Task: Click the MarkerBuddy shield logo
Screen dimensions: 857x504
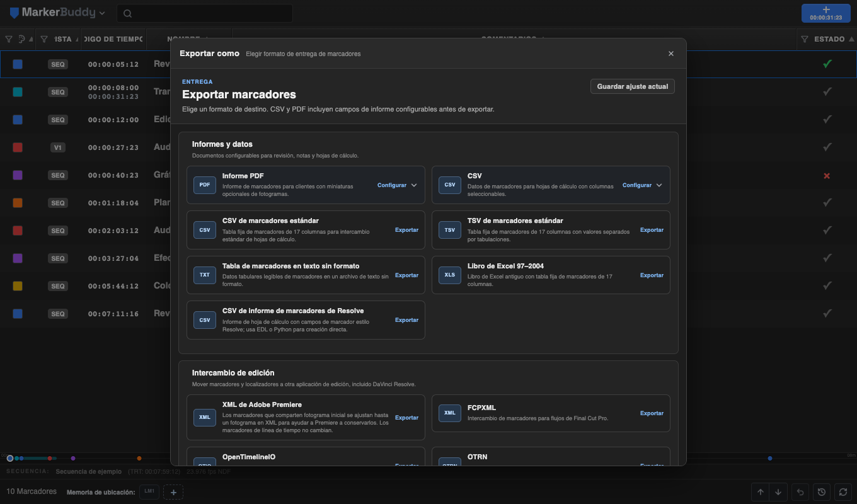Action: click(x=14, y=13)
